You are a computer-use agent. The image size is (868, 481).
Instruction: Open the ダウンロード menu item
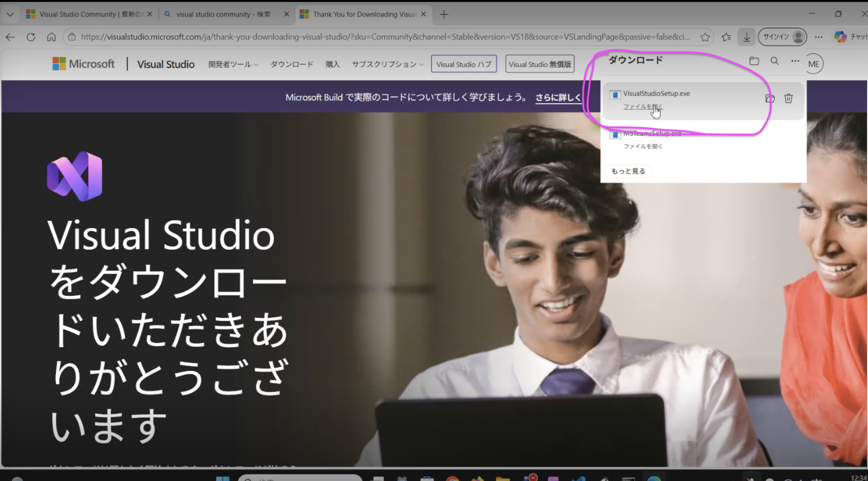[x=291, y=64]
